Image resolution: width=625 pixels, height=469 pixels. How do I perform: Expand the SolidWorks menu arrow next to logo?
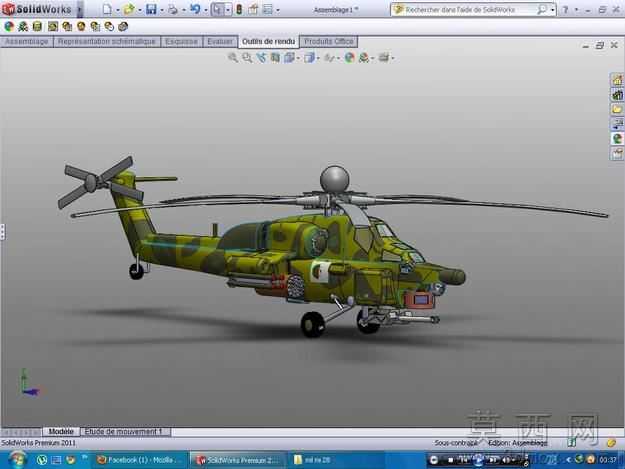coord(79,9)
